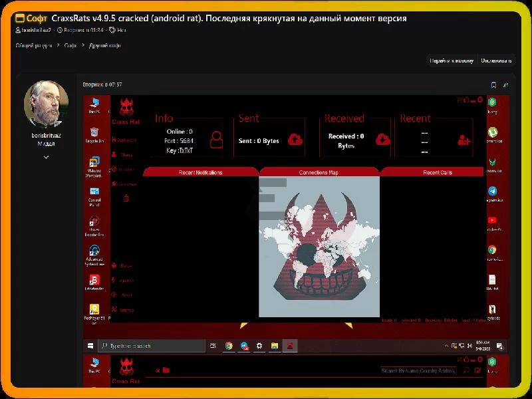
Task: Open the This PC desktop icon
Action: [94, 105]
